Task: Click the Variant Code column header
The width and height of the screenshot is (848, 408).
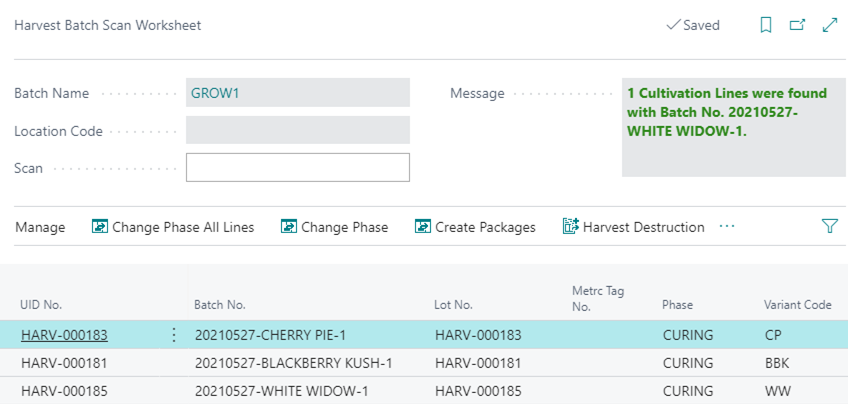Action: pos(797,305)
